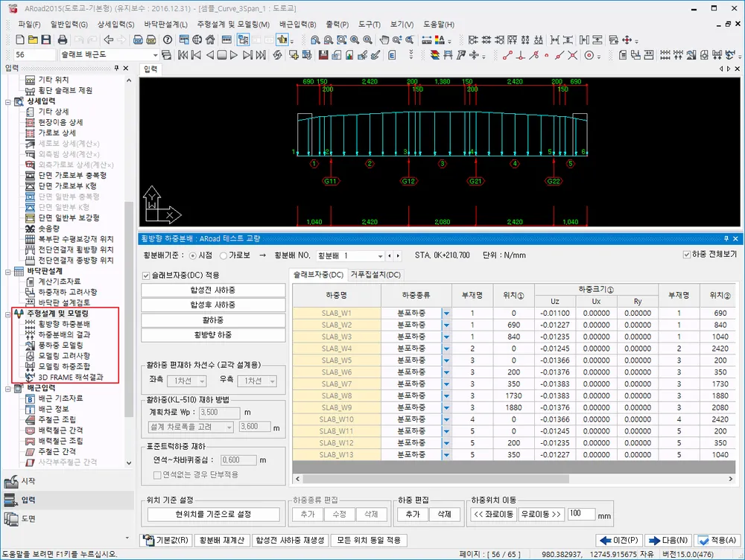Click the red circle target icon
Image resolution: width=745 pixels, height=560 pixels.
coord(589,55)
